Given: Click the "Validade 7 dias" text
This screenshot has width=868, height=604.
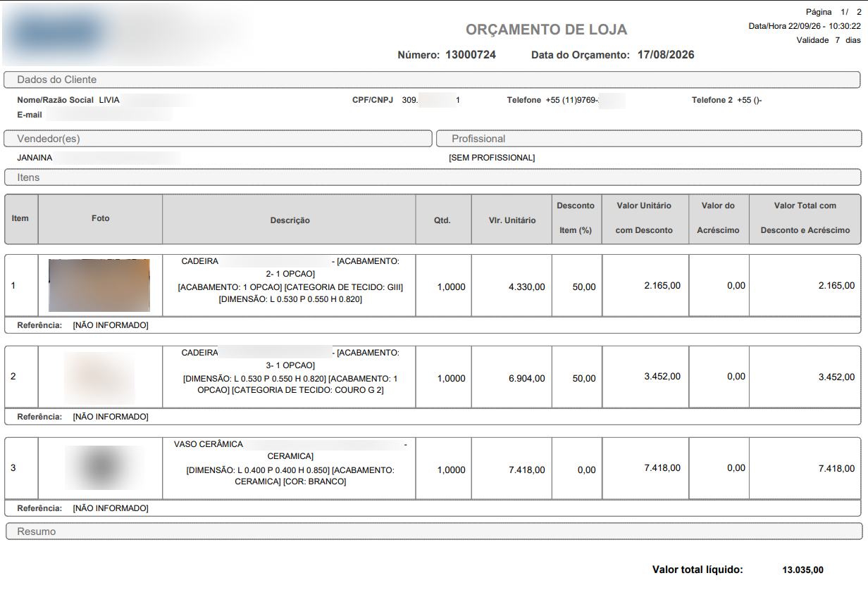Looking at the screenshot, I should point(829,40).
